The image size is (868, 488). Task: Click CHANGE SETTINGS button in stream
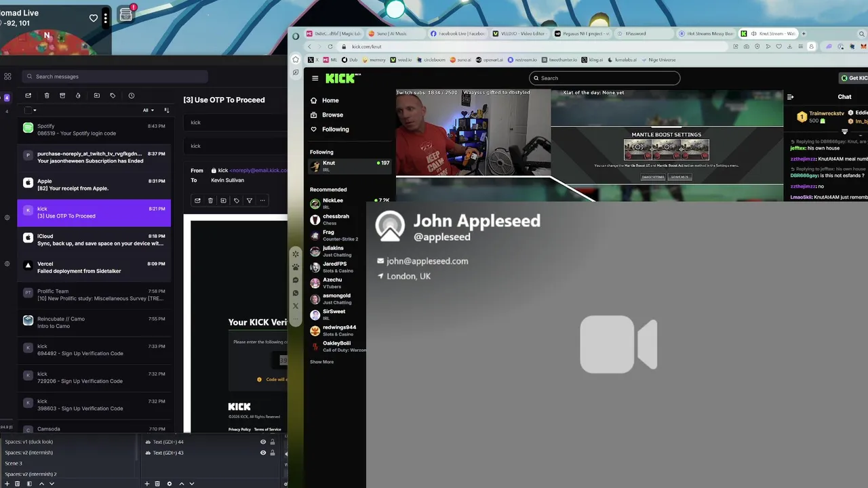point(653,177)
